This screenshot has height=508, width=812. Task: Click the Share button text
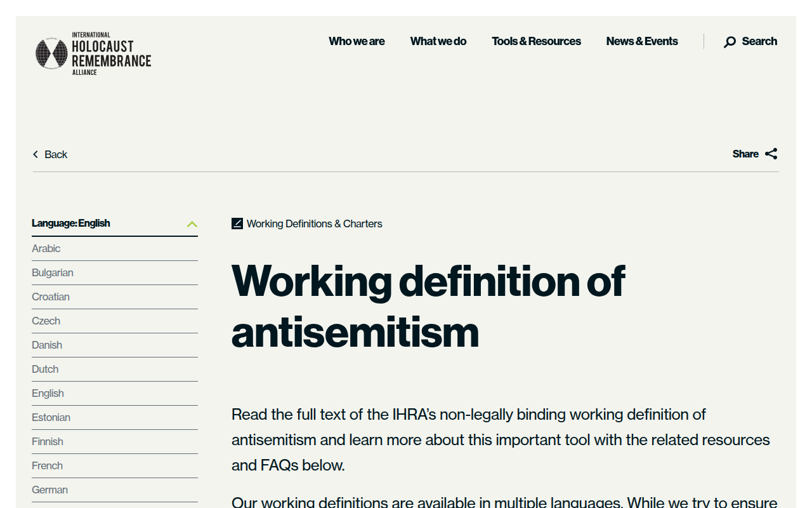[x=745, y=154]
